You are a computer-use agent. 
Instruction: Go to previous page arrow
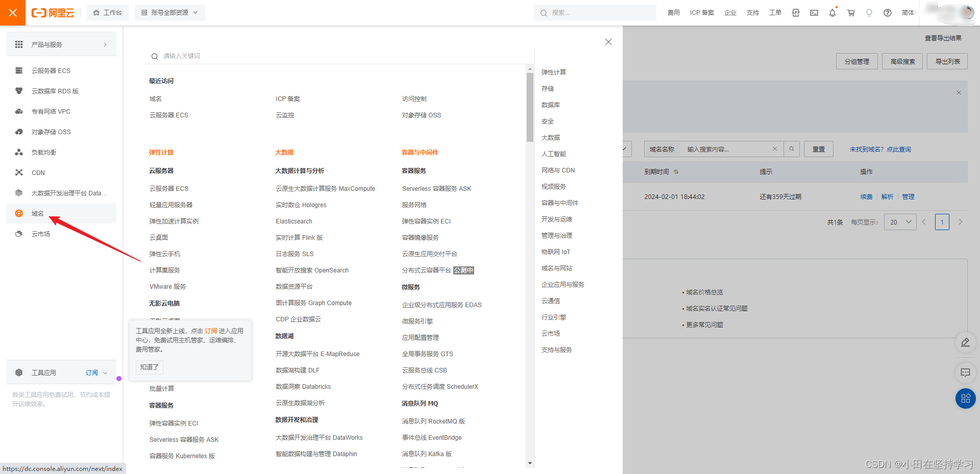point(924,222)
